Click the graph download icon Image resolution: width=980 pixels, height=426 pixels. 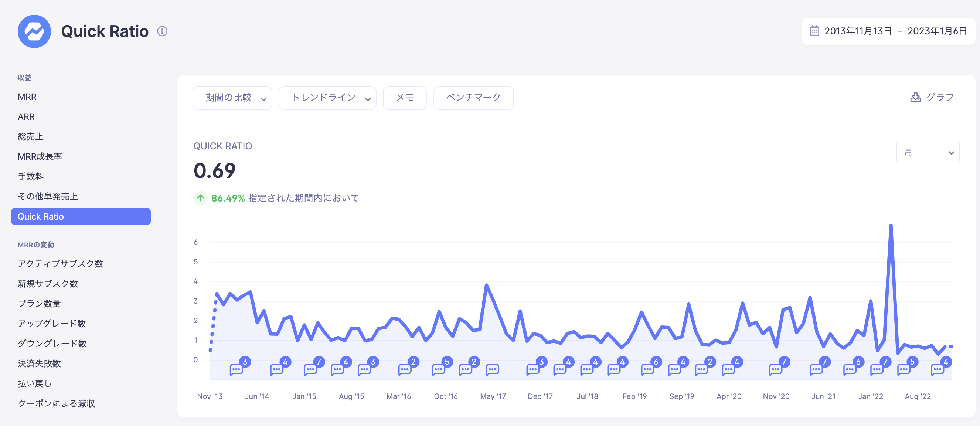click(x=915, y=98)
